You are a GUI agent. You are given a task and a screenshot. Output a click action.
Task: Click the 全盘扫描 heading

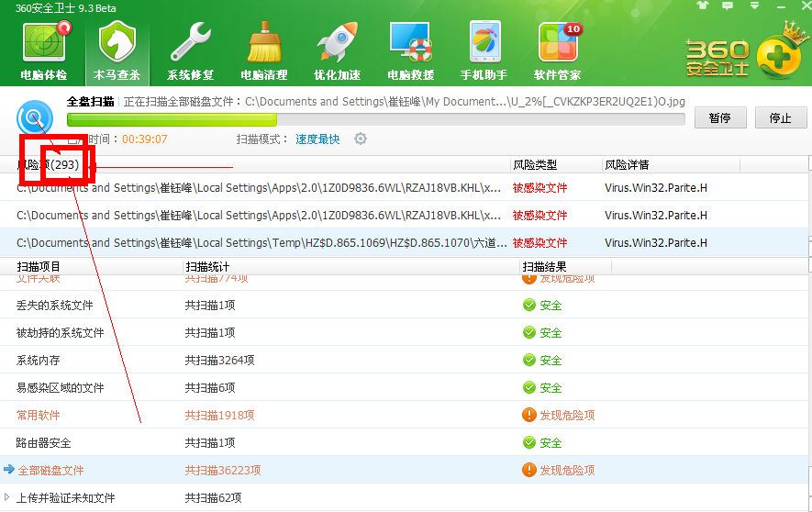90,102
